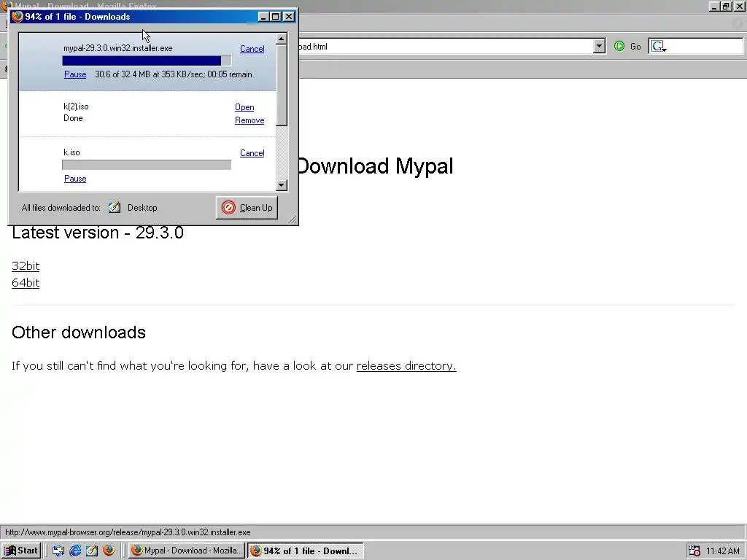Viewport: 747px width, 560px height.
Task: Click the All files downloaded to label
Action: point(61,208)
